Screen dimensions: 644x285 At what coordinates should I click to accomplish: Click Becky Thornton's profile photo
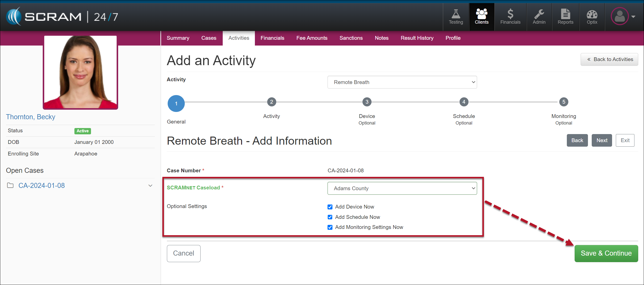click(x=80, y=72)
